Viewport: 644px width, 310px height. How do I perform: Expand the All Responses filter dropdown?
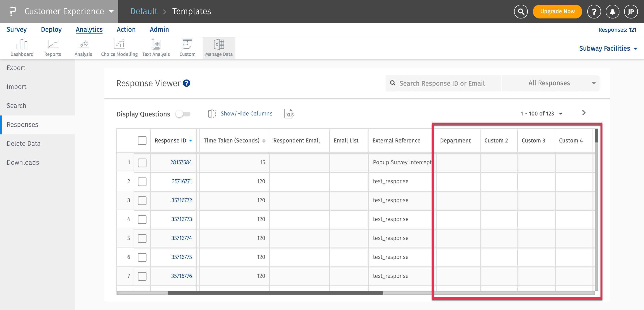click(x=550, y=83)
